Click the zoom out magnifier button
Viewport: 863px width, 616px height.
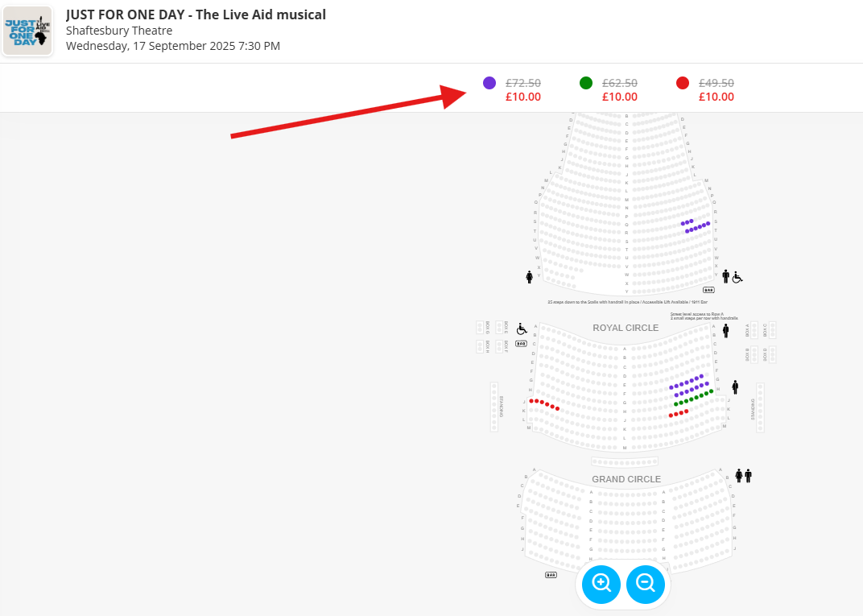click(x=646, y=584)
